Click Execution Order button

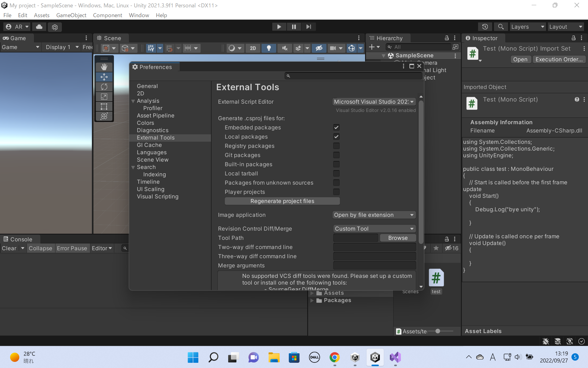pos(559,59)
